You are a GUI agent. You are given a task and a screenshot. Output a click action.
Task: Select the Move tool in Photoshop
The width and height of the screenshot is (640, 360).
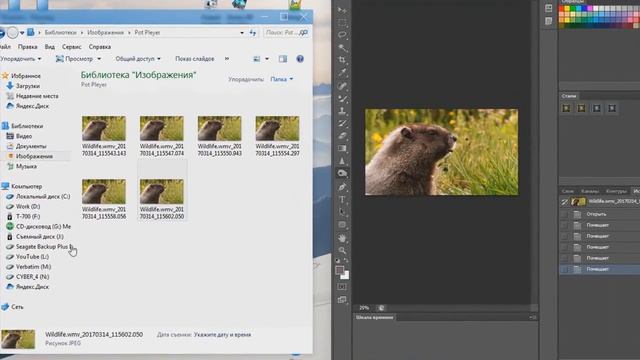342,10
